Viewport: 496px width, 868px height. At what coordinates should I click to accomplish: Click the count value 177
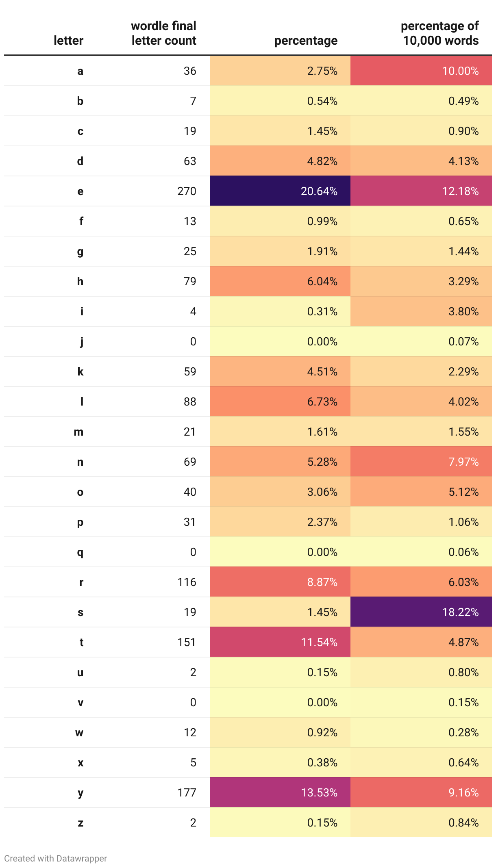tap(187, 792)
